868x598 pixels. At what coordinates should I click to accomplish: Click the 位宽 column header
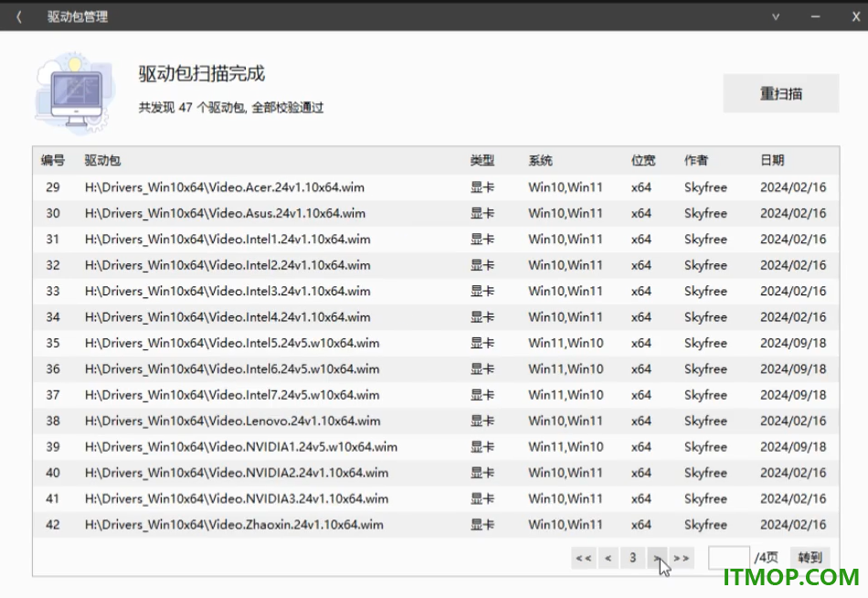(x=643, y=161)
